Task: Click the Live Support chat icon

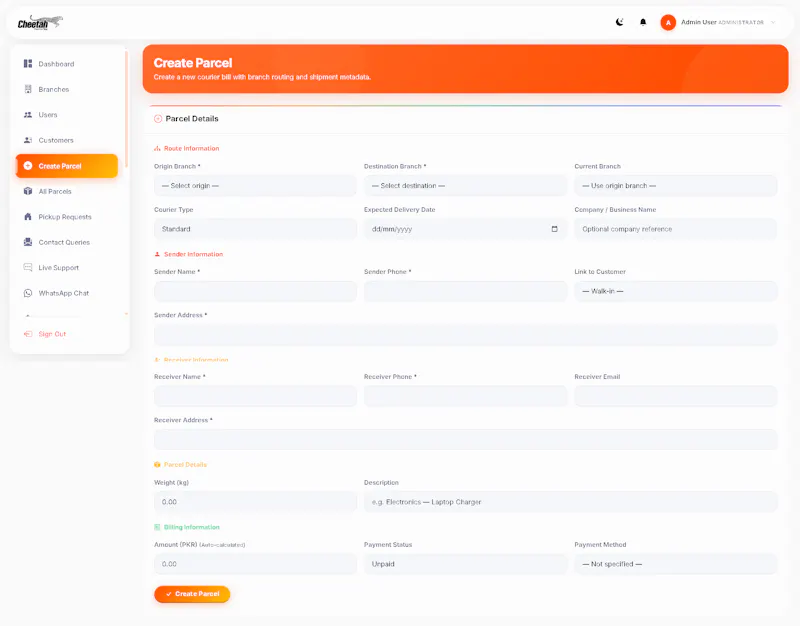Action: tap(28, 267)
